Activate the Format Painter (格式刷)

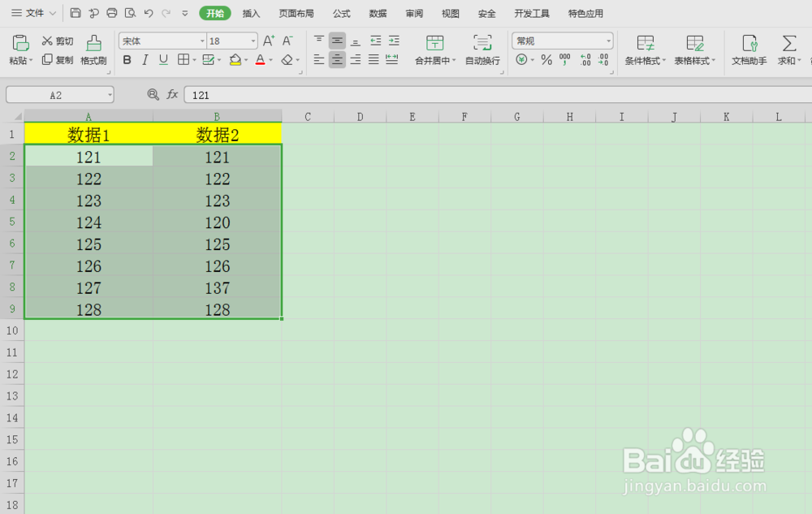(x=93, y=50)
